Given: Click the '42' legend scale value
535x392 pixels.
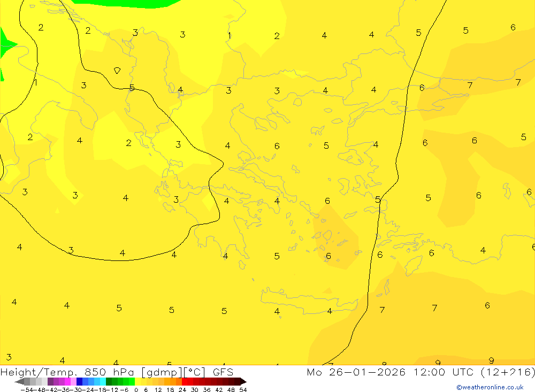Looking at the screenshot, I should click(219, 390).
